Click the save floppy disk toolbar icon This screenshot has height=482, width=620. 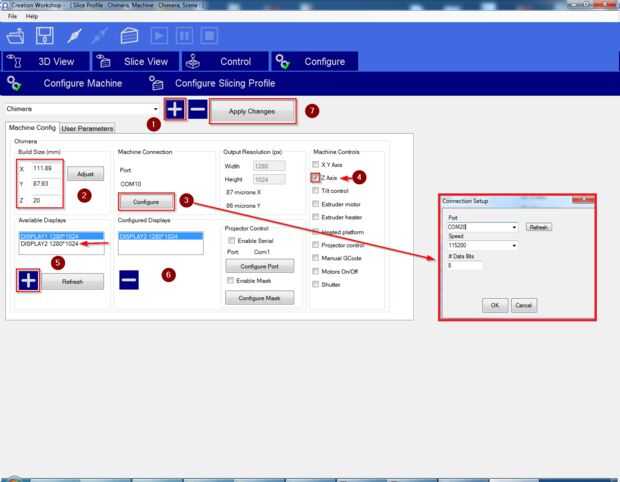(x=45, y=36)
